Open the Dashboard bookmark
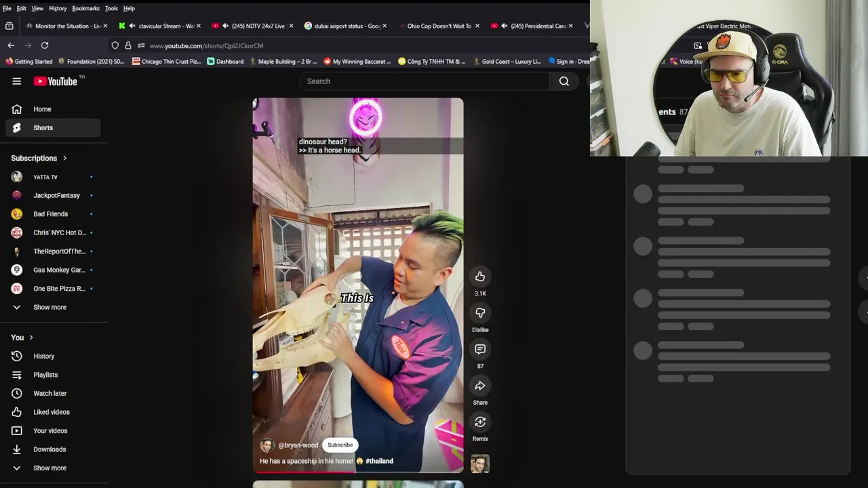Viewport: 868px width, 488px height. (225, 62)
